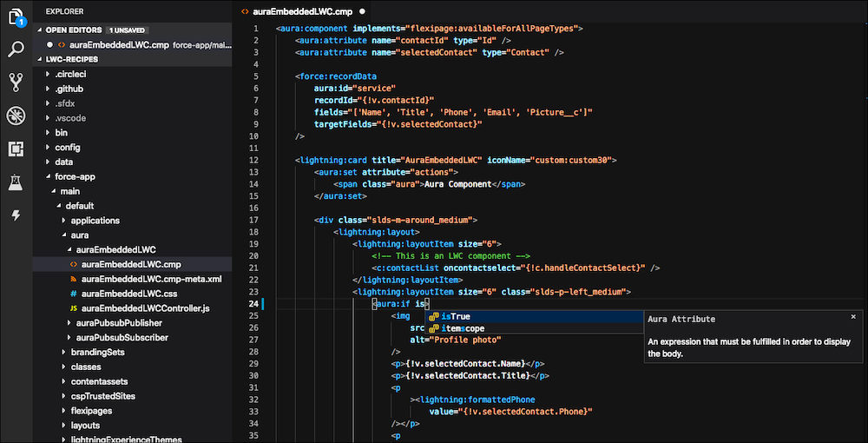Expand the contentassets folder

pyautogui.click(x=64, y=381)
